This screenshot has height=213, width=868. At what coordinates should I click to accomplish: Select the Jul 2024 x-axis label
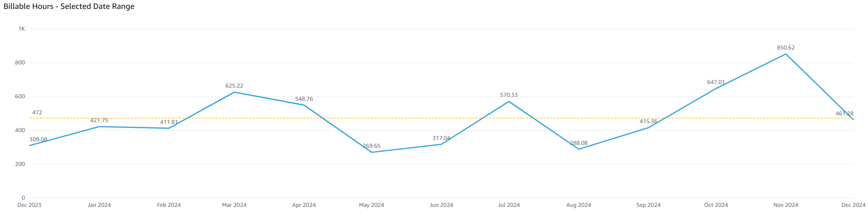508,205
